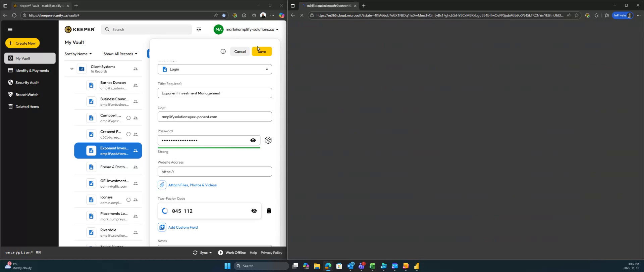Open the Sync dropdown in the footer
The image size is (644, 272).
(202, 253)
